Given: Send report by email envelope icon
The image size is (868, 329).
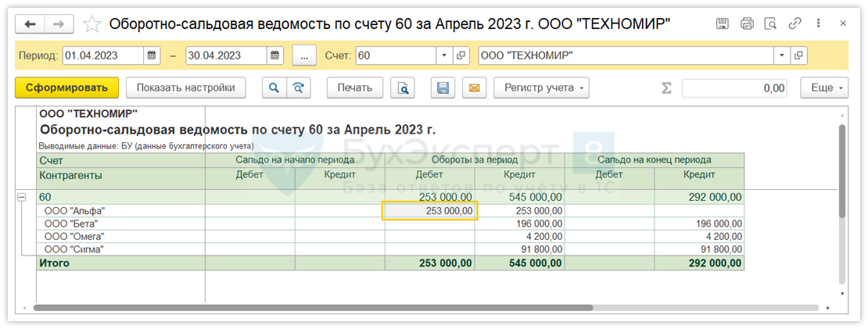Looking at the screenshot, I should coord(473,88).
